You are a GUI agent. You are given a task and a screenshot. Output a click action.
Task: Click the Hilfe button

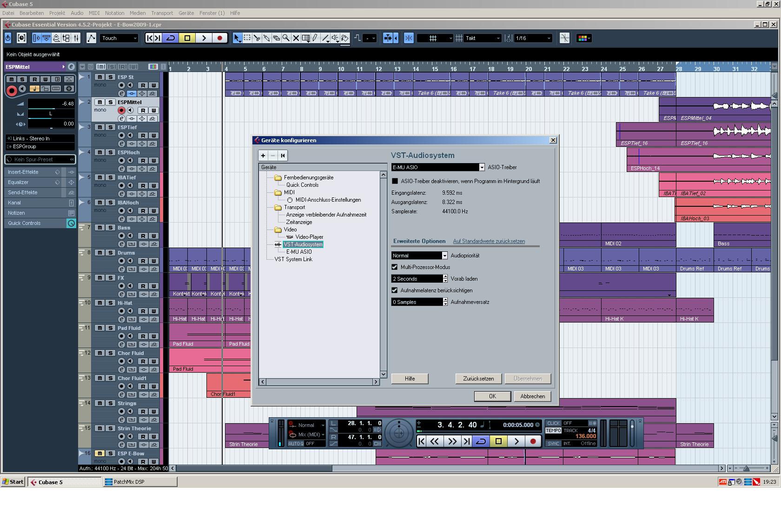coord(410,379)
